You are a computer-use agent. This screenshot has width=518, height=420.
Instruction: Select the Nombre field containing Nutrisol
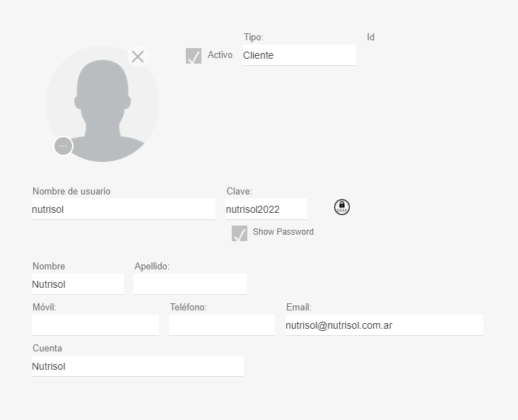(78, 284)
